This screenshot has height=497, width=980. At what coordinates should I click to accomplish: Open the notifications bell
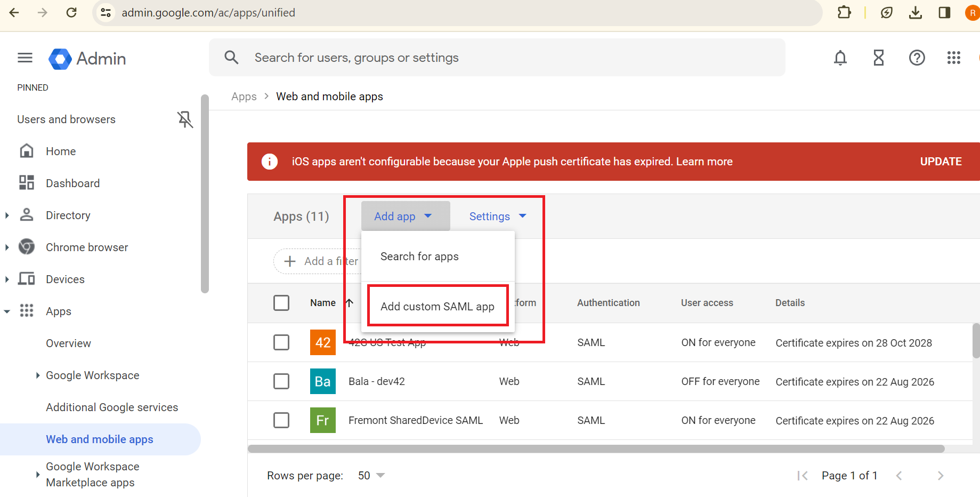click(840, 58)
